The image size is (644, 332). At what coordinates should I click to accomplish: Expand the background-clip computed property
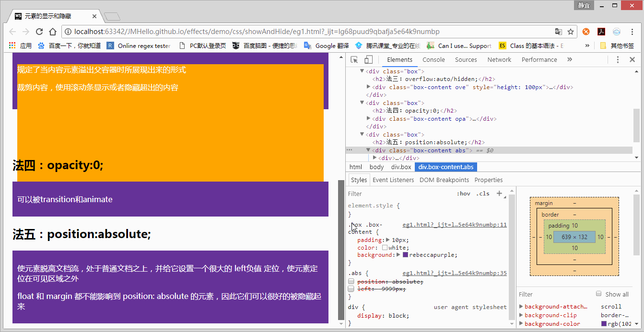pos(521,315)
